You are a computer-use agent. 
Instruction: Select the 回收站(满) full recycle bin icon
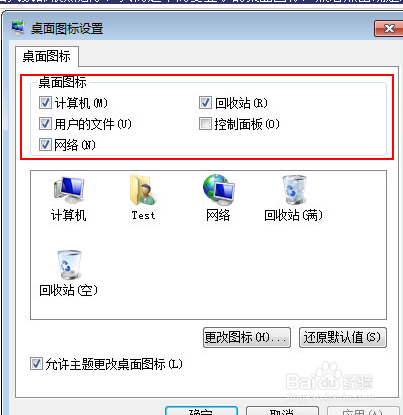[293, 190]
